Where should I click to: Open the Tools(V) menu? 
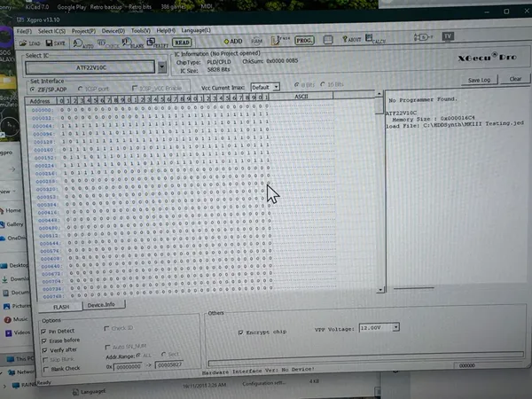(141, 30)
